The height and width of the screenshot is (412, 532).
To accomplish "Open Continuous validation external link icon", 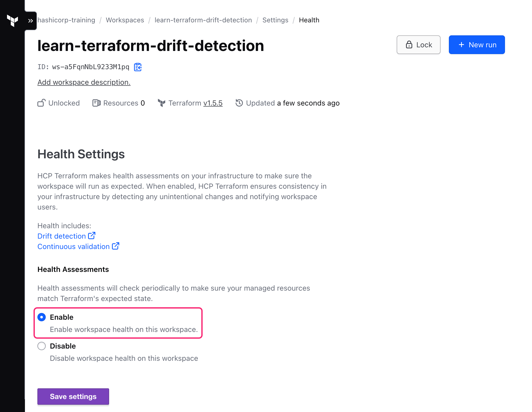I will click(x=116, y=246).
